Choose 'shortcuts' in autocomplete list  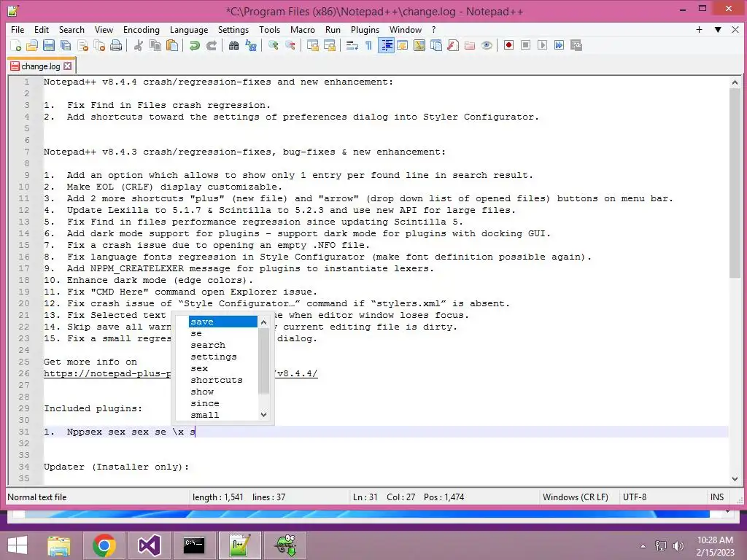[x=223, y=380]
